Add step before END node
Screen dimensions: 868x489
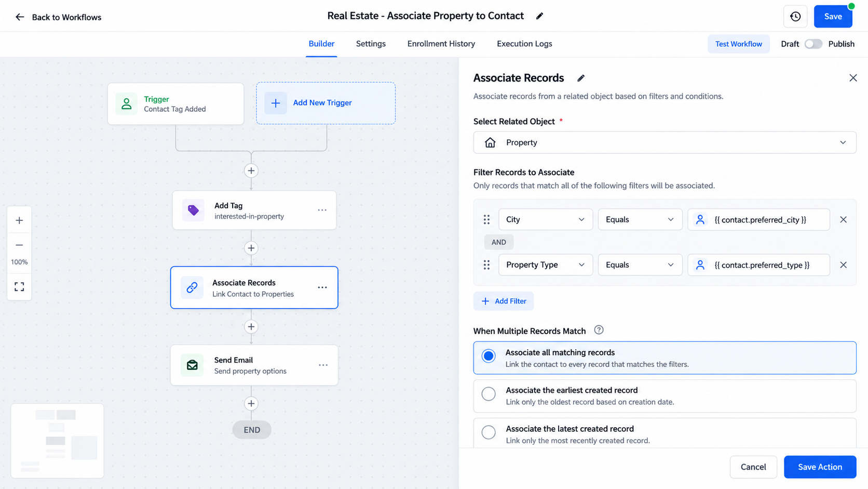point(251,403)
